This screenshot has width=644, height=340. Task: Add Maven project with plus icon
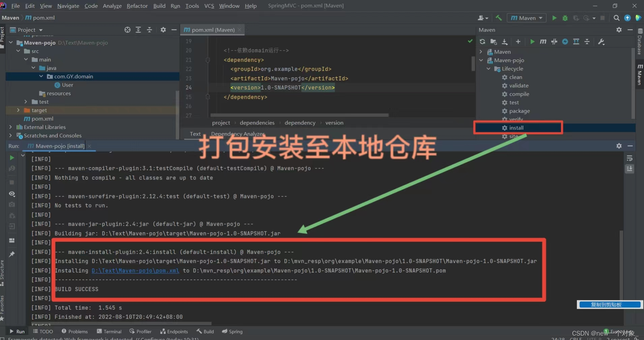(x=518, y=41)
